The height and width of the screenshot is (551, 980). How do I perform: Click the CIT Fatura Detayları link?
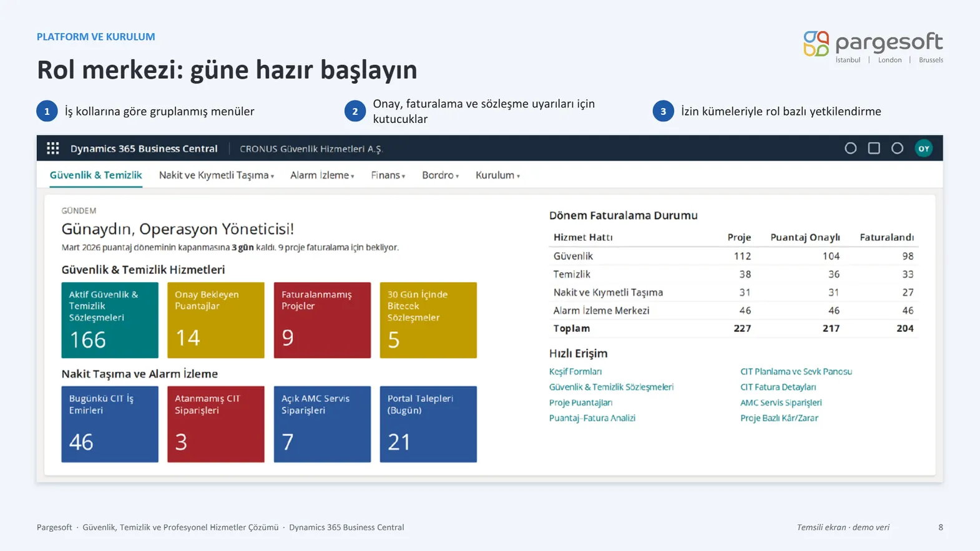click(x=778, y=387)
